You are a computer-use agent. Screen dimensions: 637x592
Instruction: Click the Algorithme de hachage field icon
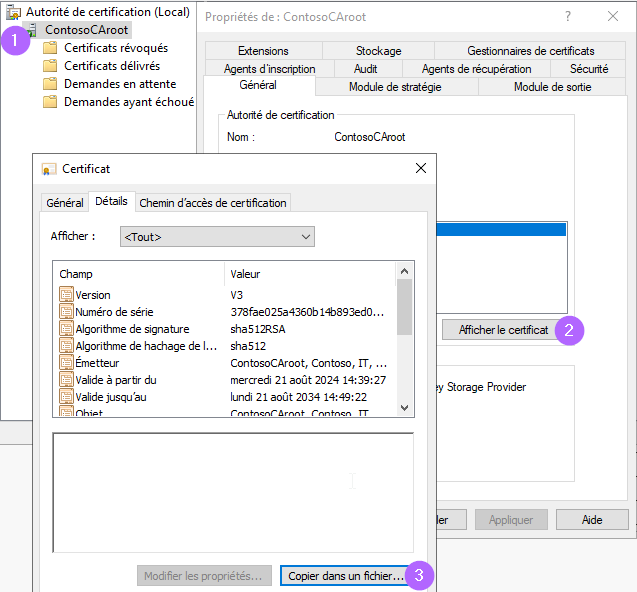pos(66,346)
